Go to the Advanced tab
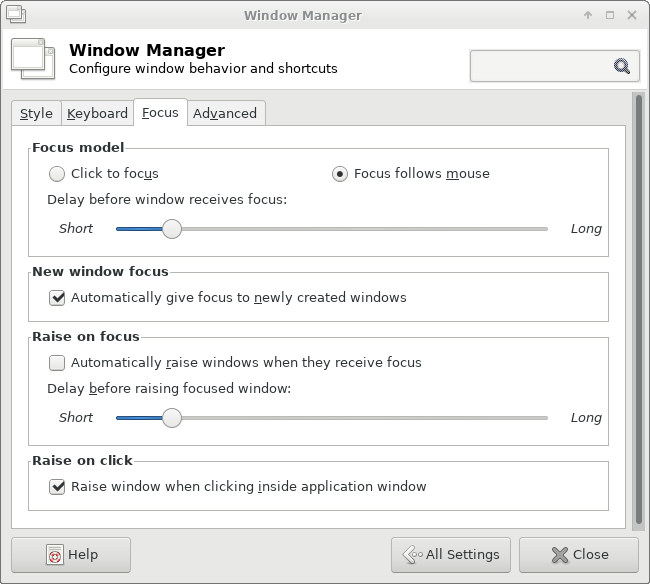The height and width of the screenshot is (584, 650). click(x=225, y=113)
